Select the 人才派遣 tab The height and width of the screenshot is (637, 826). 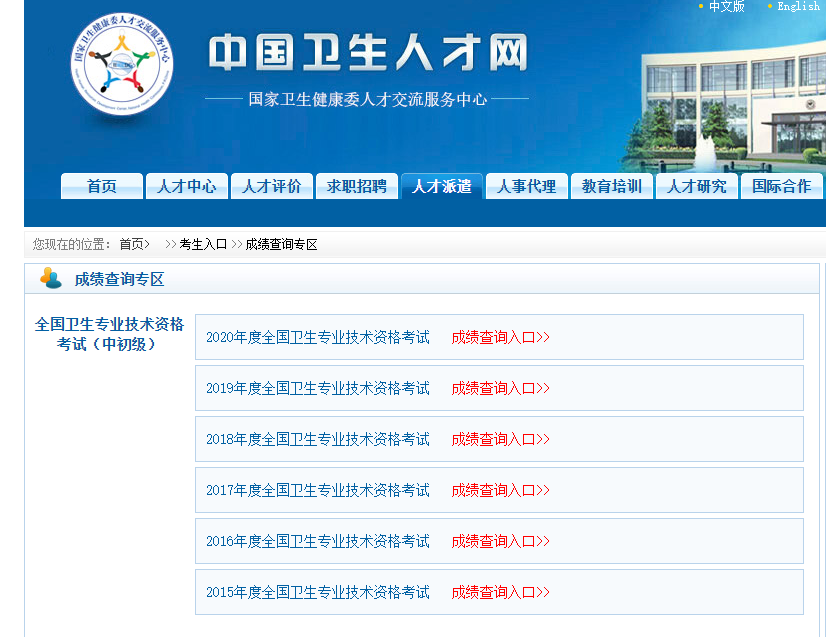coord(441,186)
